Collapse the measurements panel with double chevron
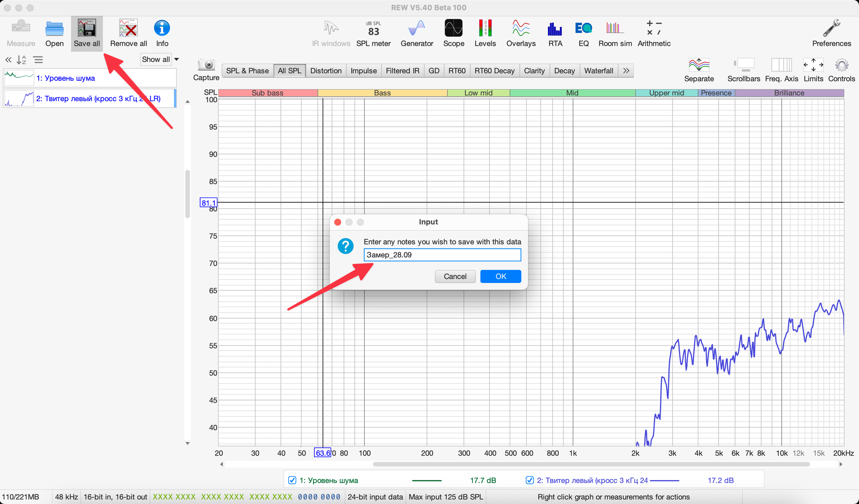This screenshot has height=504, width=859. tap(8, 60)
